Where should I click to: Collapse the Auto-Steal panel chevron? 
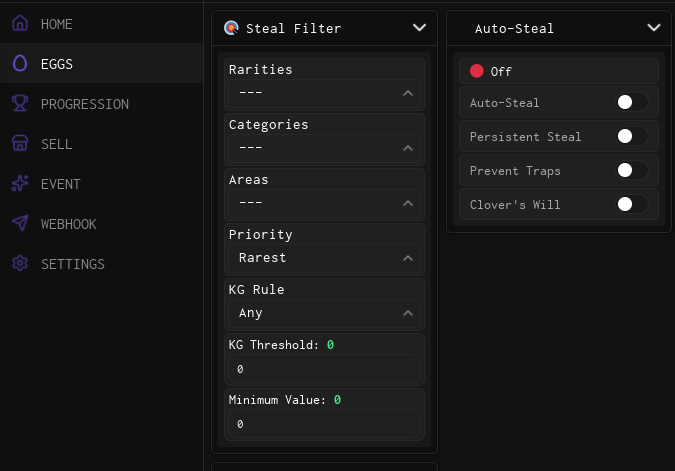point(654,28)
